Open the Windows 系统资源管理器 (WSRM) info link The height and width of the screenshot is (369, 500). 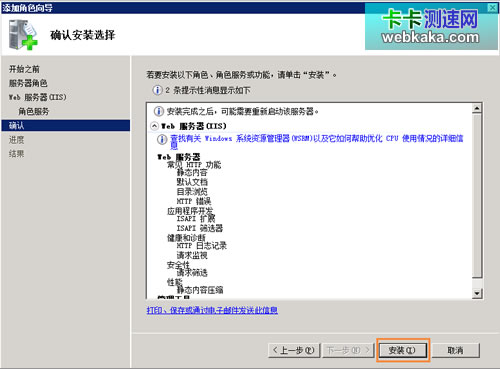click(x=316, y=141)
